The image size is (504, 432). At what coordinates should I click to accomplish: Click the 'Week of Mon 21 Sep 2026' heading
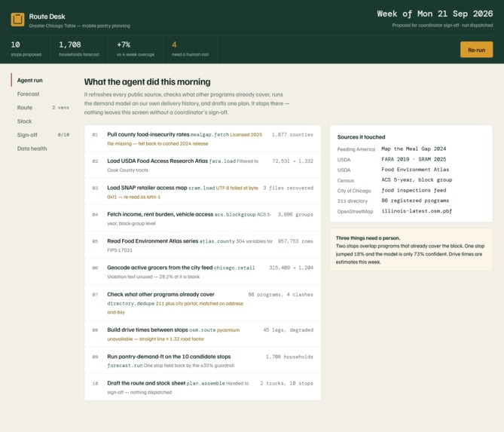[x=435, y=14]
